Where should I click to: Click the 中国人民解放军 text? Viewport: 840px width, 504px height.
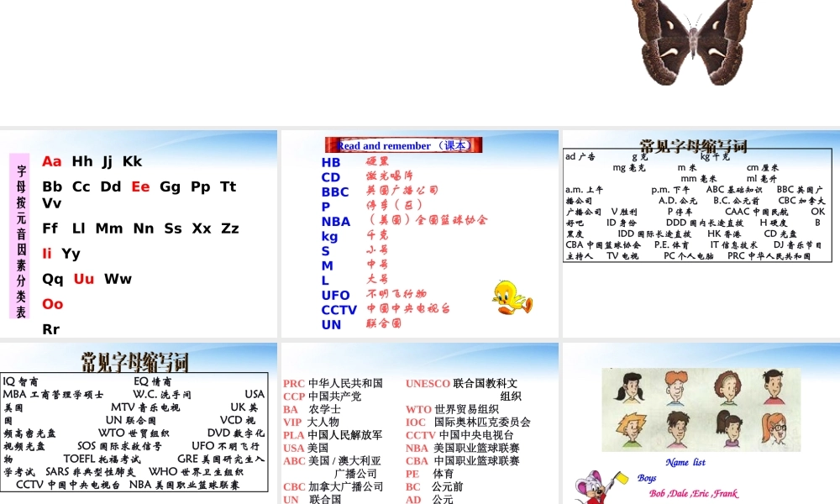point(345,435)
